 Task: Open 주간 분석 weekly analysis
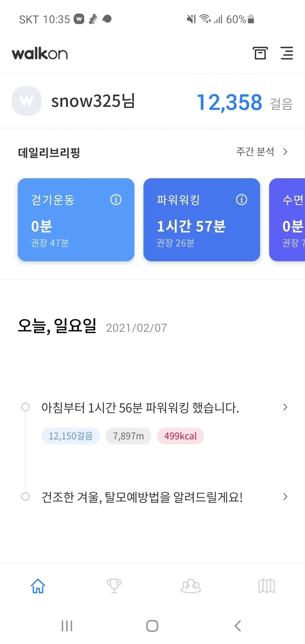262,151
